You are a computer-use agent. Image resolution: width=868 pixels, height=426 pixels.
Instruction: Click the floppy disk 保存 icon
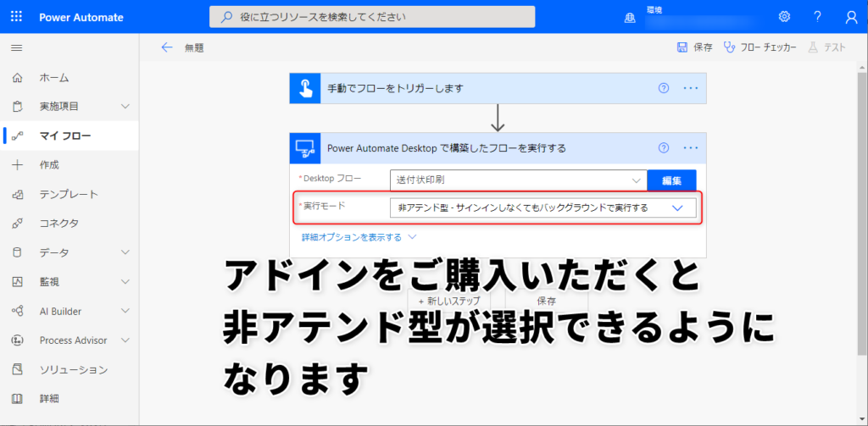pyautogui.click(x=682, y=47)
